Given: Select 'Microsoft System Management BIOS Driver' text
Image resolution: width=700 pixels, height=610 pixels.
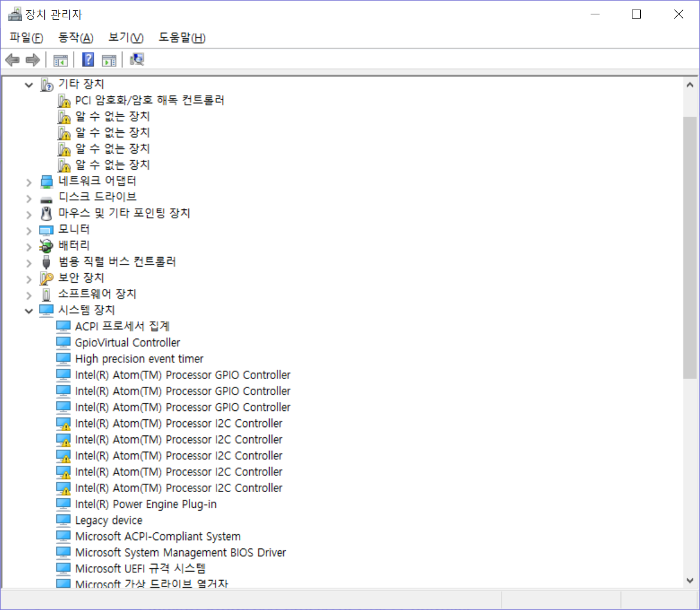Looking at the screenshot, I should 181,553.
